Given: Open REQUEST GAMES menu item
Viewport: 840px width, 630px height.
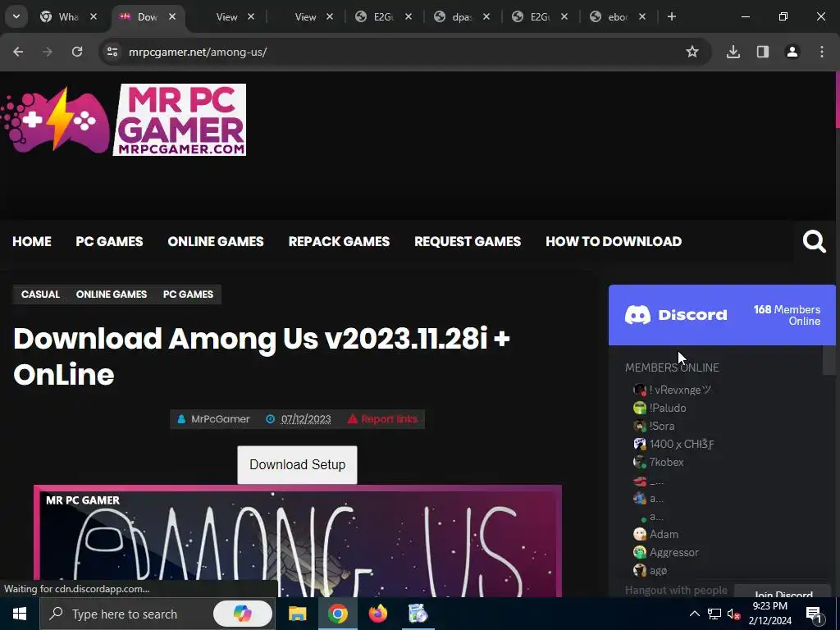Looking at the screenshot, I should pyautogui.click(x=468, y=242).
